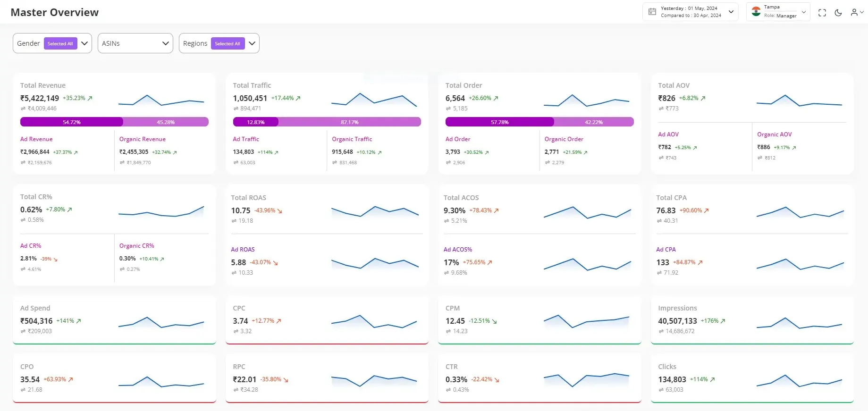Click the Selected All badge in Regions

pyautogui.click(x=228, y=43)
